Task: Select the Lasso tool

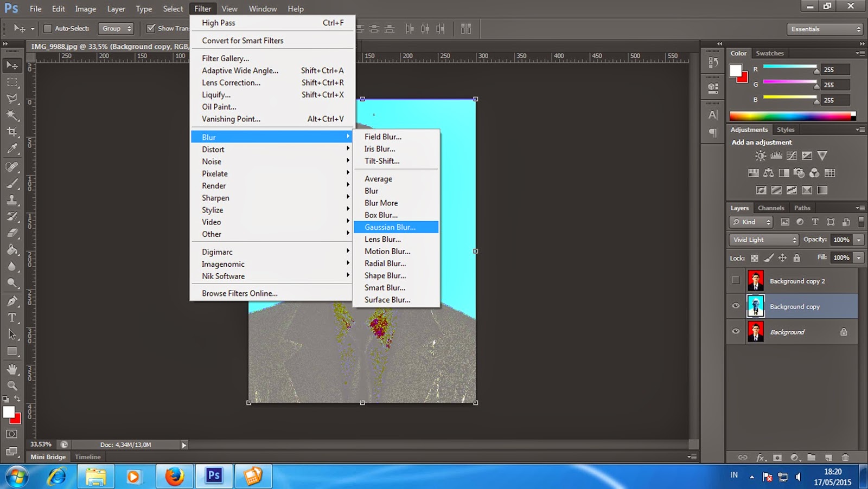Action: pyautogui.click(x=12, y=99)
